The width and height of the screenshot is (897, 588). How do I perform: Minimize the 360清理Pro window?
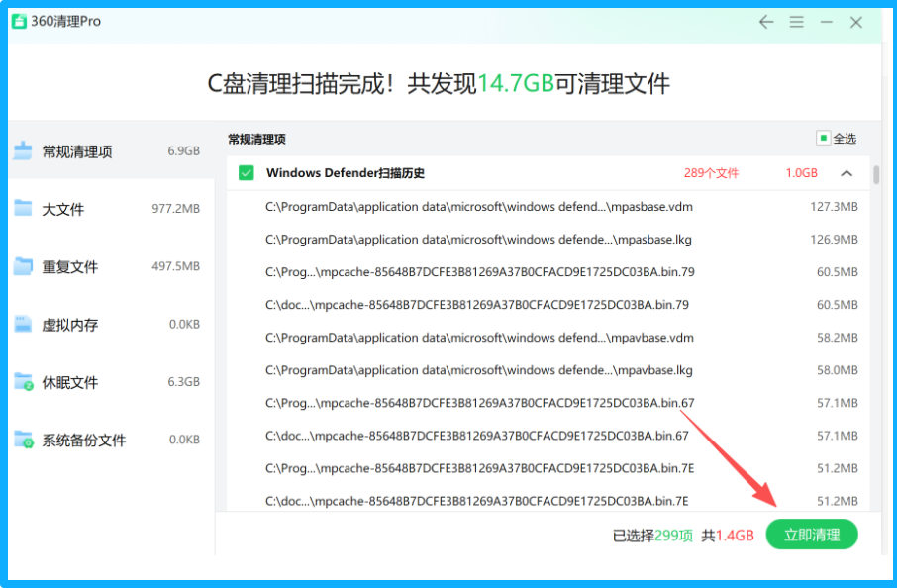click(826, 23)
